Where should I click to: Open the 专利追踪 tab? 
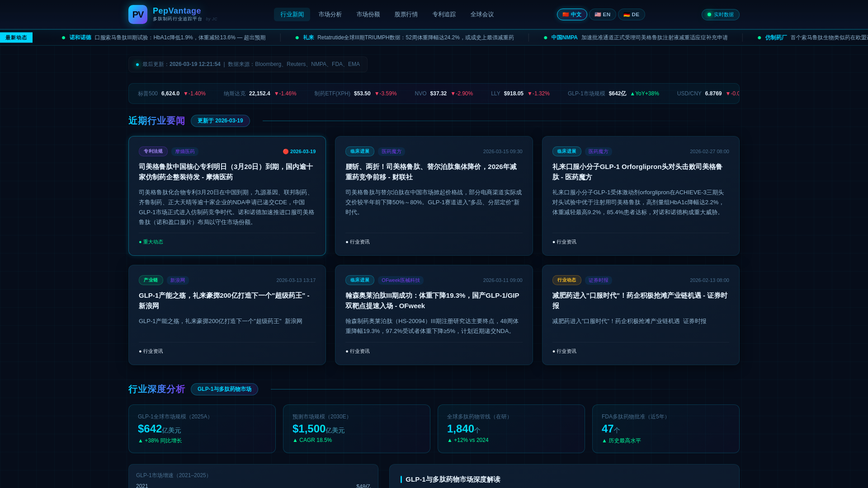(x=444, y=14)
